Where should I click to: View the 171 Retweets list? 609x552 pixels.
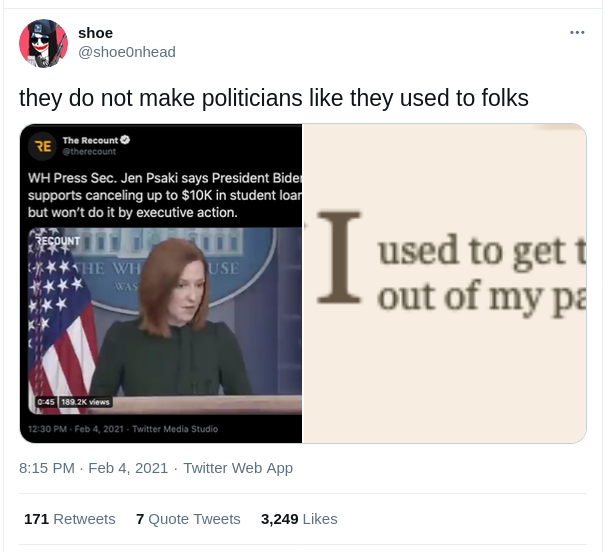[70, 519]
